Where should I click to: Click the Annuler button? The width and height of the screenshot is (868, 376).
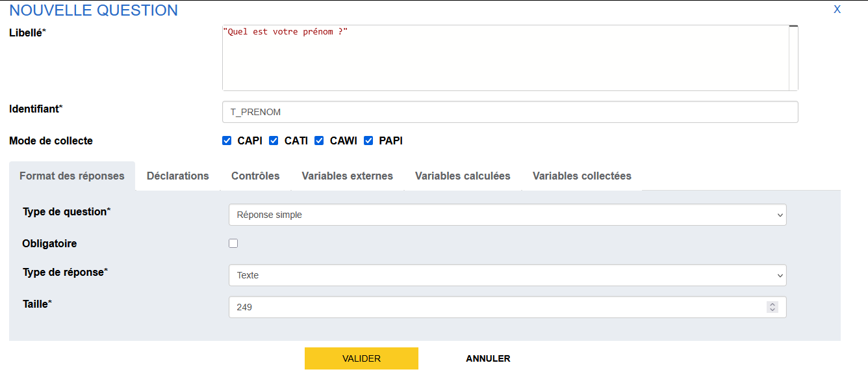coord(488,358)
